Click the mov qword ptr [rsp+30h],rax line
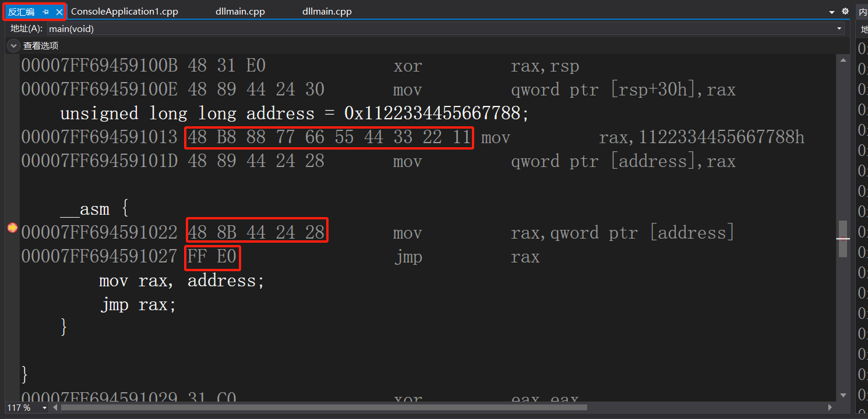 379,90
